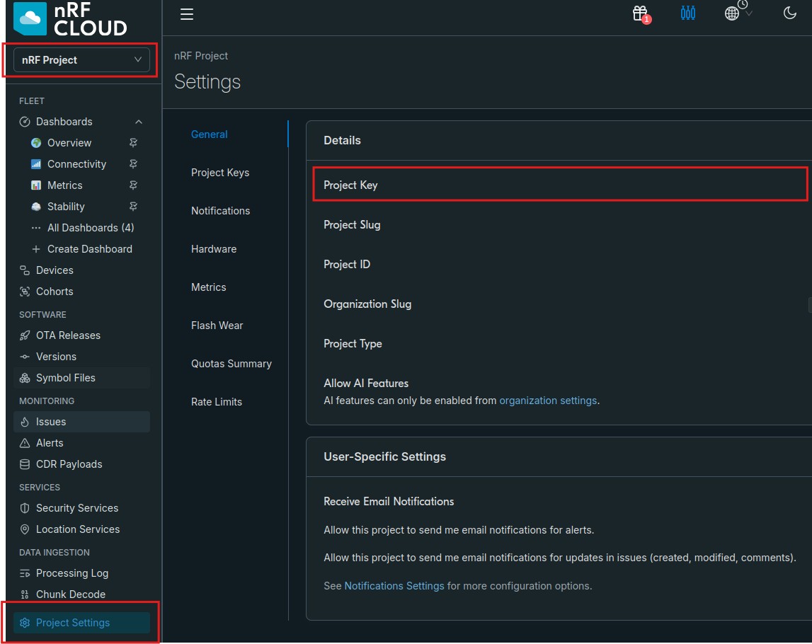Unpin the Overview dashboard
The image size is (812, 644).
click(x=133, y=143)
